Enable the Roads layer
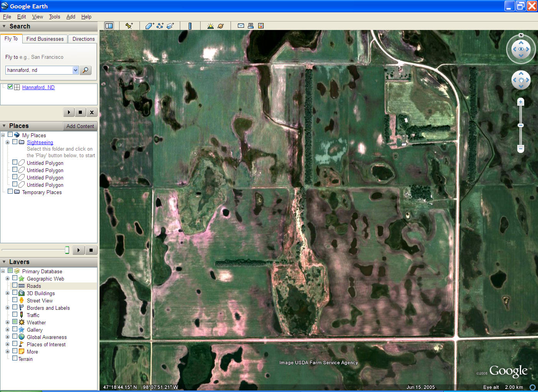 (x=15, y=285)
